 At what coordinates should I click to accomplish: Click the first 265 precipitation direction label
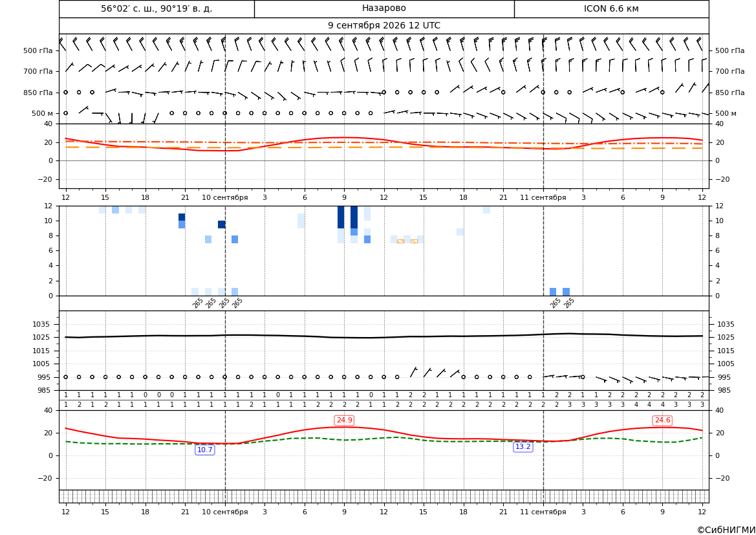point(197,303)
